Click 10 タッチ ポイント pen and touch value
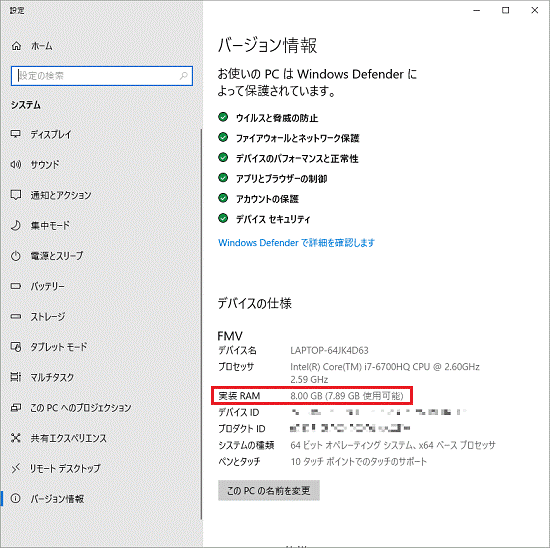 tap(358, 461)
